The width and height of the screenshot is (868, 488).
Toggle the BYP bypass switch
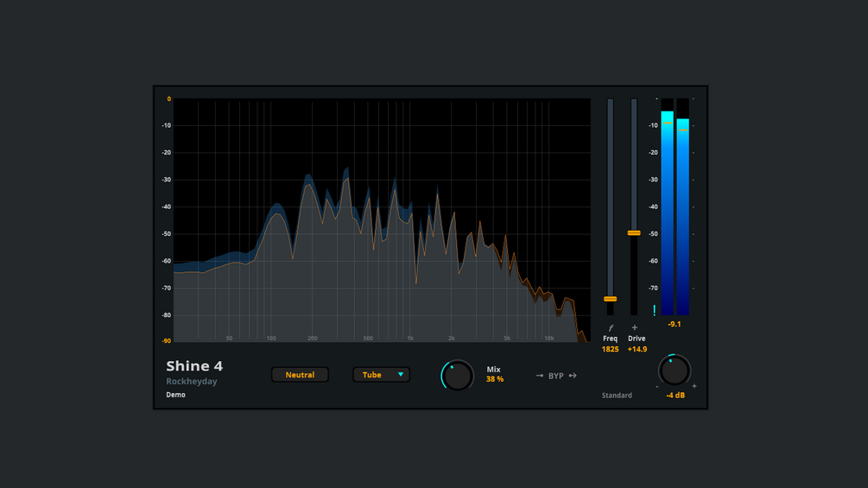point(556,376)
